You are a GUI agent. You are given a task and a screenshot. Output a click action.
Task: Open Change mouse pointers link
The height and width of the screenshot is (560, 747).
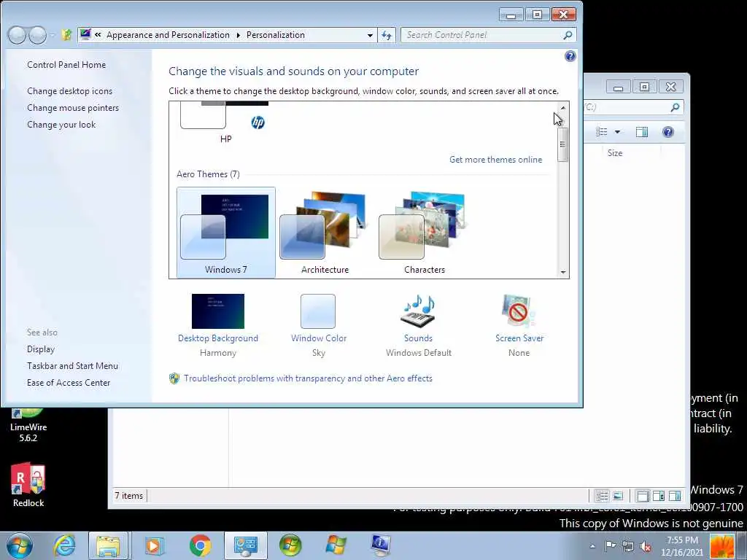(73, 108)
